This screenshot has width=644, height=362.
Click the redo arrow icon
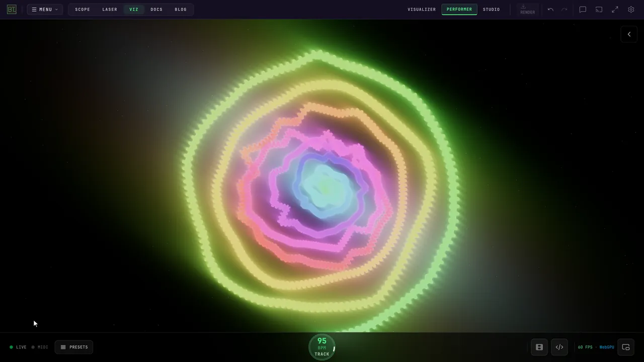tap(565, 10)
